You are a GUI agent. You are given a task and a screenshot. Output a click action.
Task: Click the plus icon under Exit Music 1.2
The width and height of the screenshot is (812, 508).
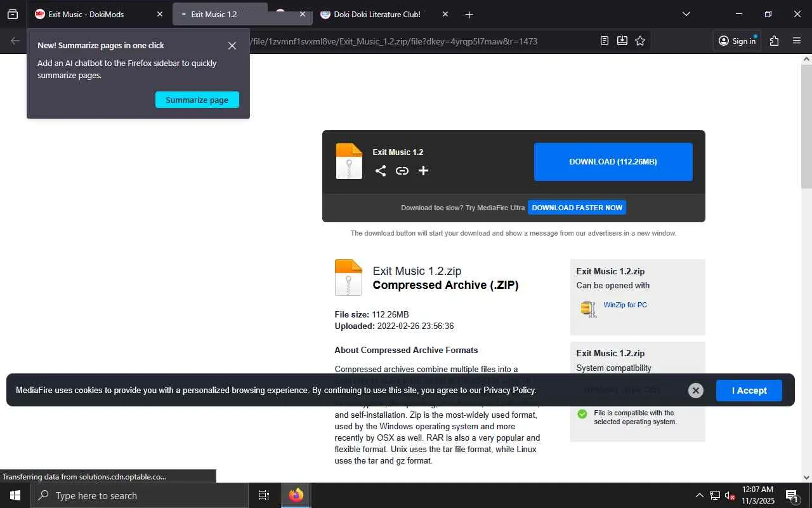click(x=424, y=170)
